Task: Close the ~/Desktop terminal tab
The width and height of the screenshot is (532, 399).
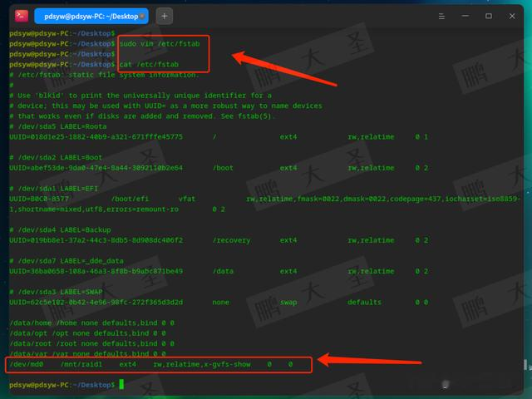Action: point(142,17)
